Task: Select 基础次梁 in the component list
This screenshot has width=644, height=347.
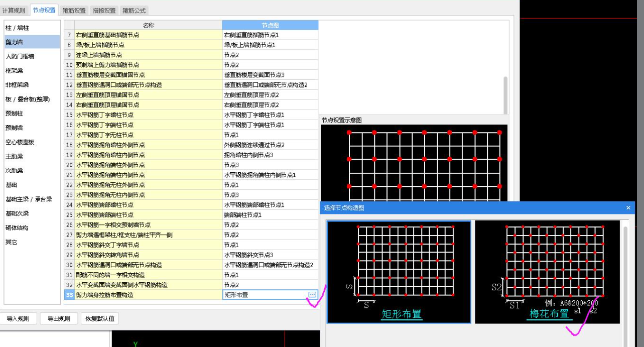Action: [32, 213]
